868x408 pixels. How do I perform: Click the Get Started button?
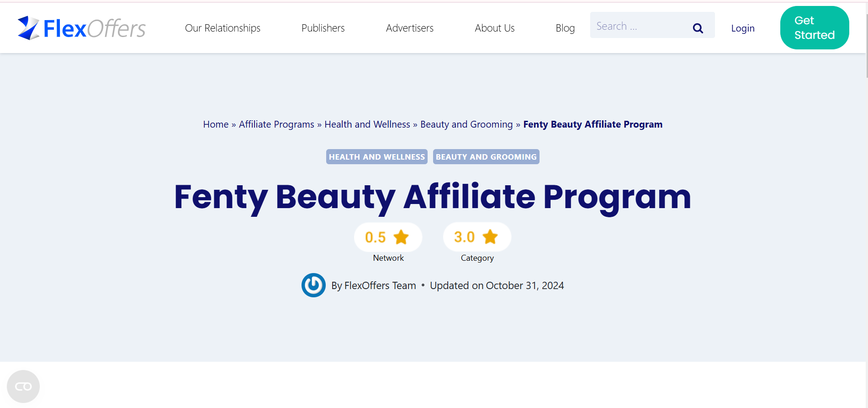tap(815, 27)
